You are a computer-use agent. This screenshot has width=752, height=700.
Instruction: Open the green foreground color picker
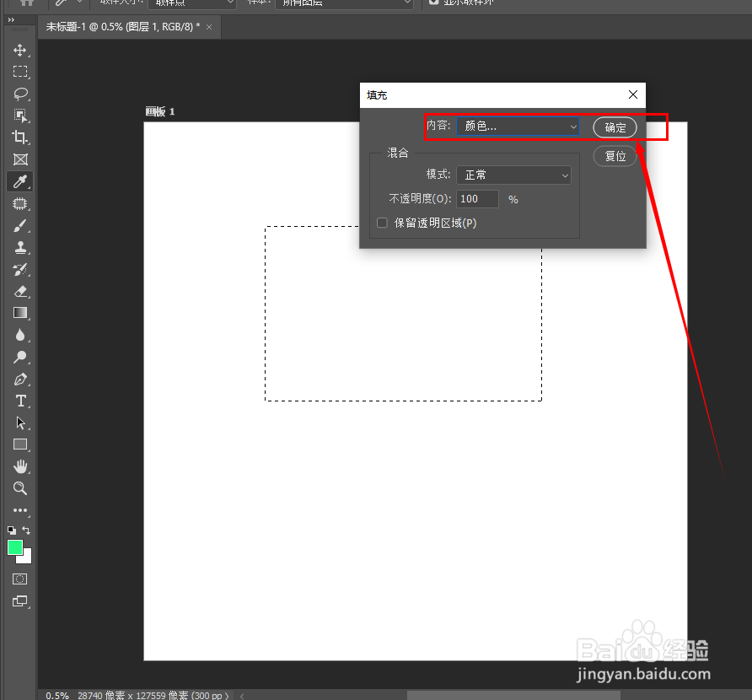click(x=15, y=547)
